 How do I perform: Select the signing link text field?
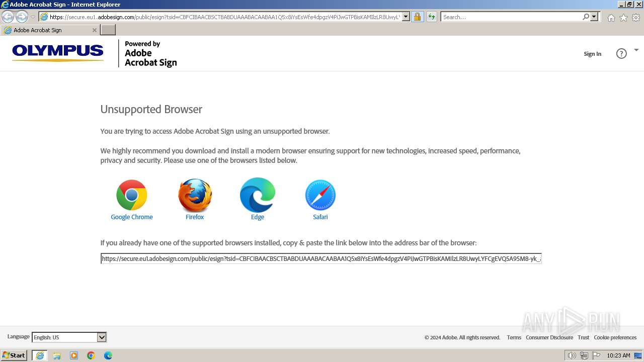[321, 258]
